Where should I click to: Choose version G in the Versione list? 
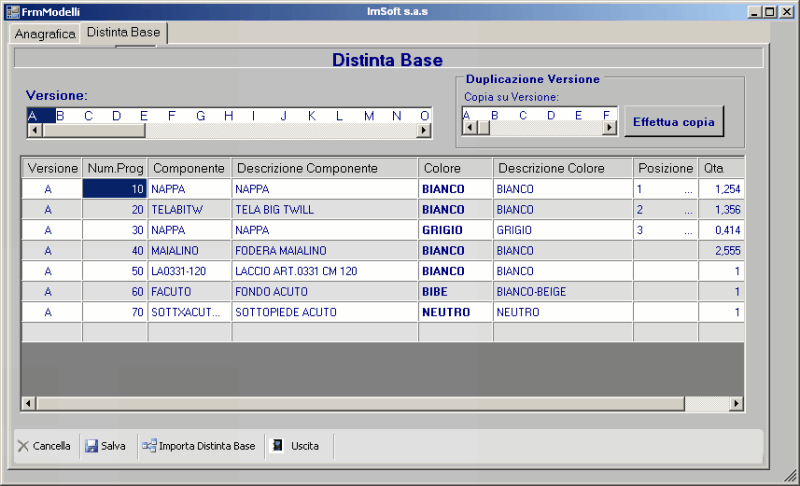pyautogui.click(x=201, y=116)
